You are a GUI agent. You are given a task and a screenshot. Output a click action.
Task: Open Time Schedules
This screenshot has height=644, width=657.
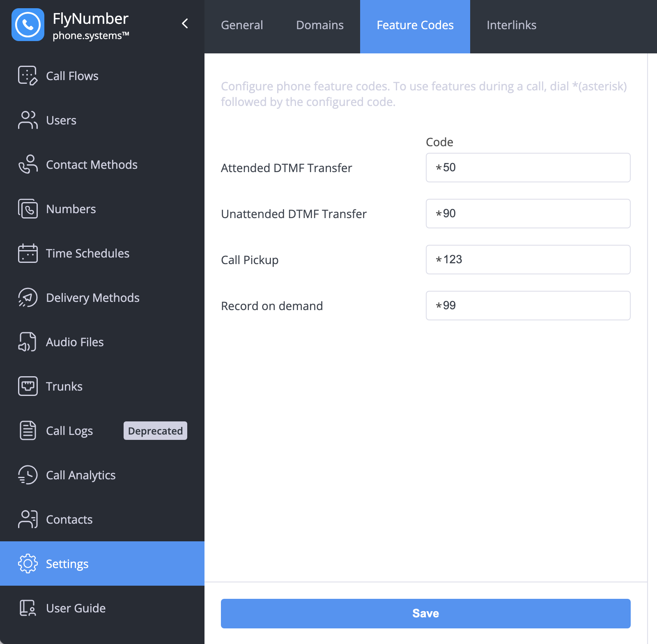tap(88, 253)
